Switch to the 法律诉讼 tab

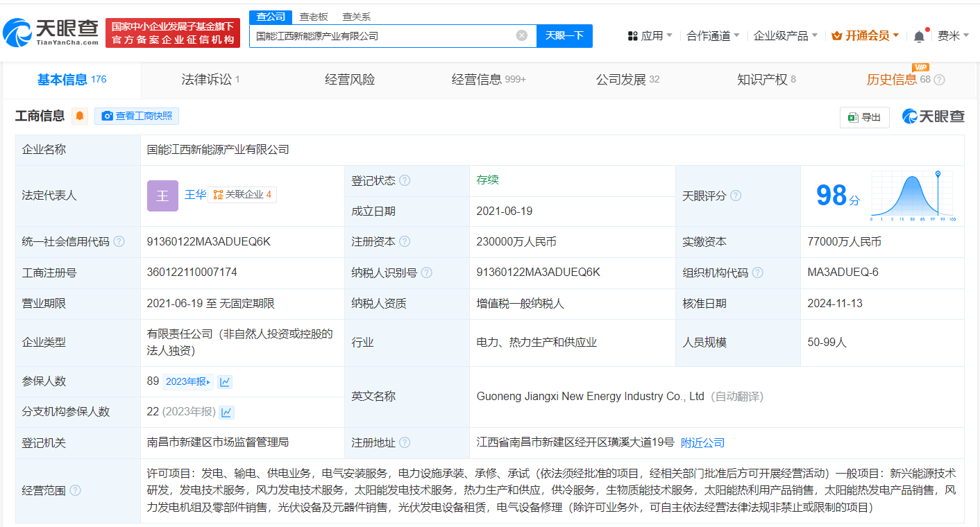point(210,80)
